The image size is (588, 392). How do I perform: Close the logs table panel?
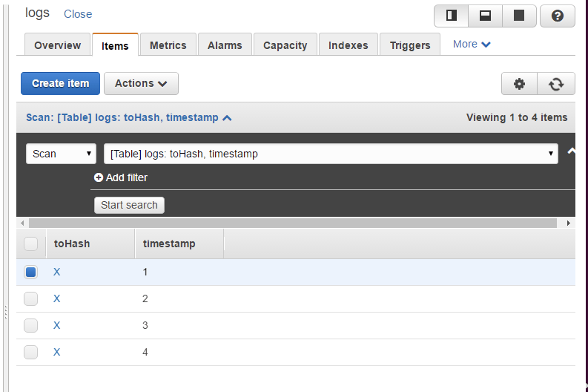(78, 14)
